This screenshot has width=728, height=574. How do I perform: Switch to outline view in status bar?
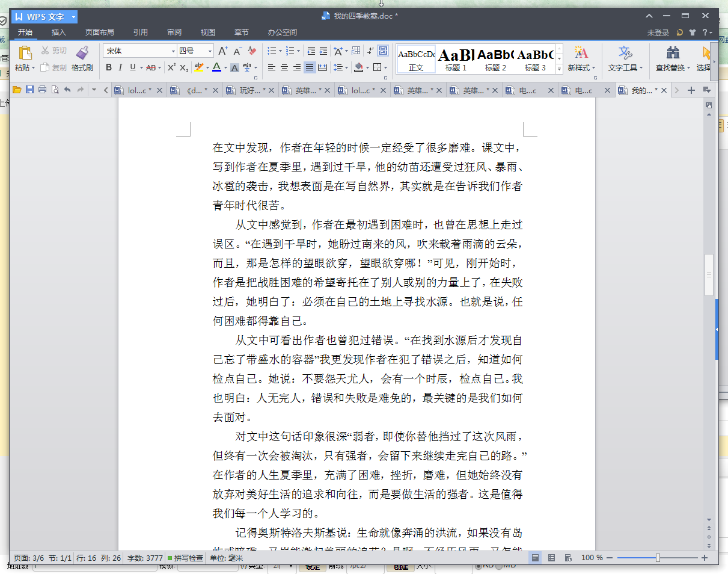pyautogui.click(x=551, y=558)
